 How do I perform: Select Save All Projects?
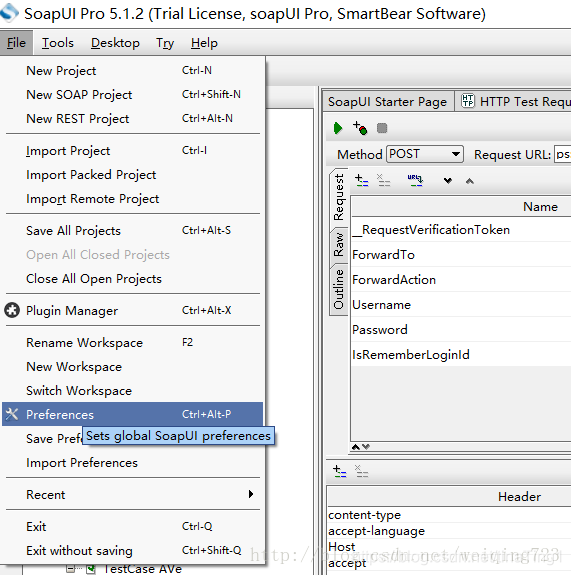(133, 231)
